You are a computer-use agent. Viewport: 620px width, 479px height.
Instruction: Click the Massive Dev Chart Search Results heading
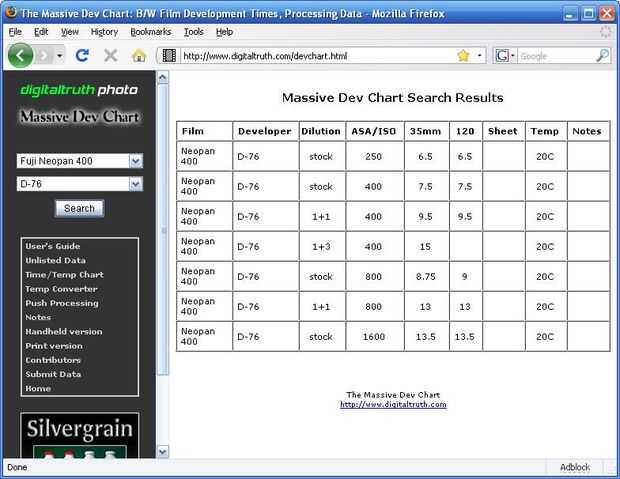point(393,98)
